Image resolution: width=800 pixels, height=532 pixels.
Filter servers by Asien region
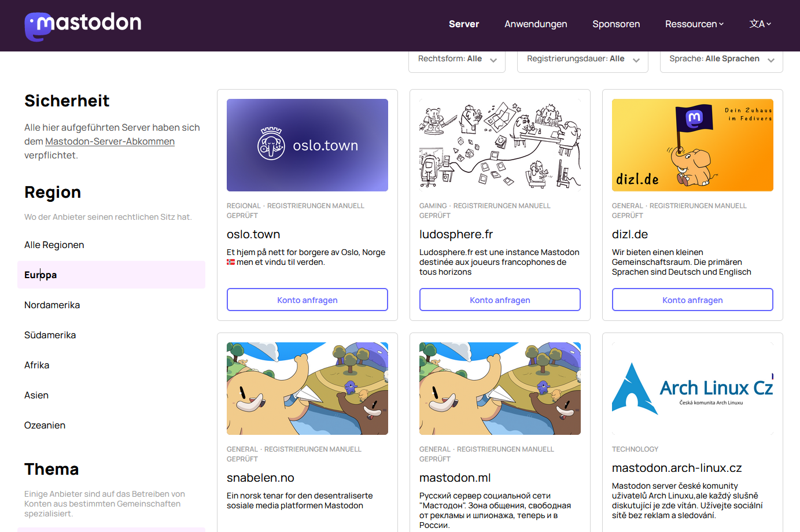(x=36, y=395)
